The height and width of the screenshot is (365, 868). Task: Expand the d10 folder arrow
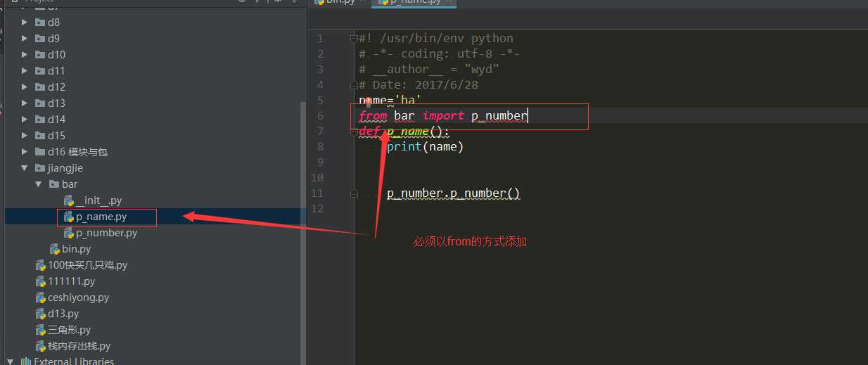[x=25, y=55]
